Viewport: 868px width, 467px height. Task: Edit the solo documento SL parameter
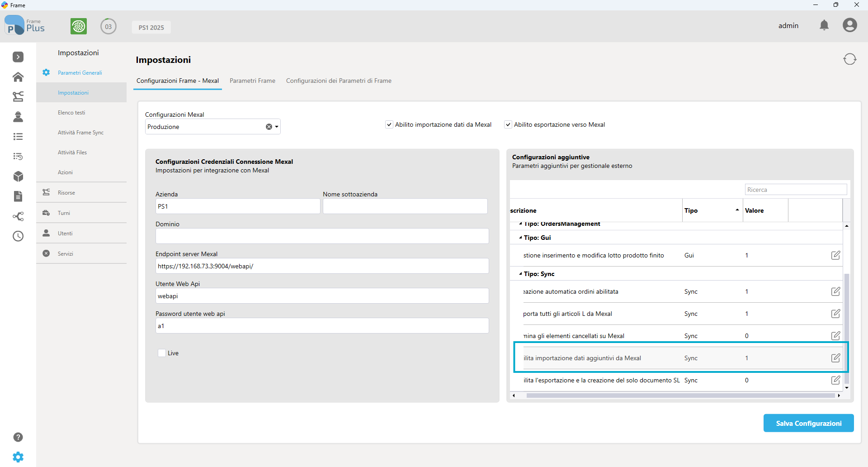[x=836, y=380]
